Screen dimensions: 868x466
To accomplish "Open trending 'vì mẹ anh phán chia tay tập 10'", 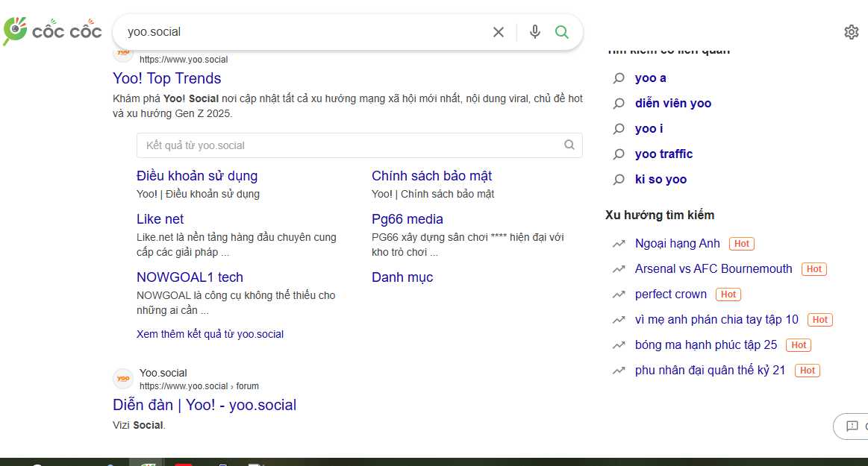I will pos(717,320).
